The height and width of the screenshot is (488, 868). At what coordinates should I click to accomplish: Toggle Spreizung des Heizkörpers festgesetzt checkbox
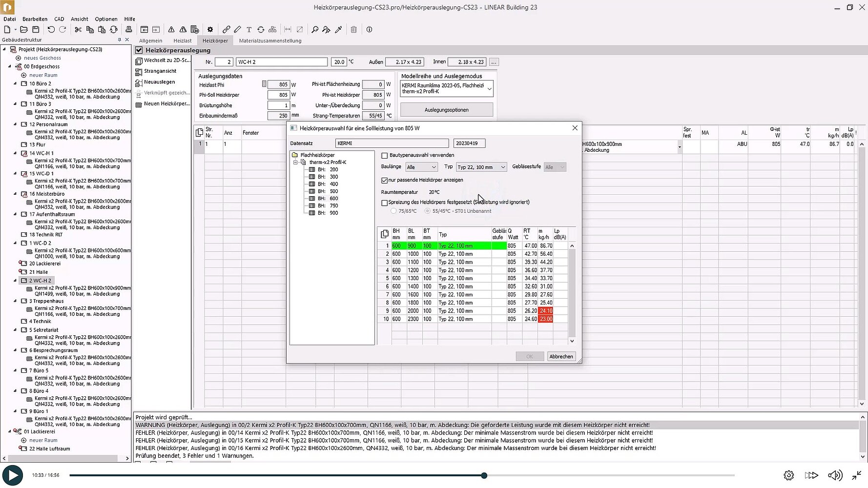pos(385,203)
